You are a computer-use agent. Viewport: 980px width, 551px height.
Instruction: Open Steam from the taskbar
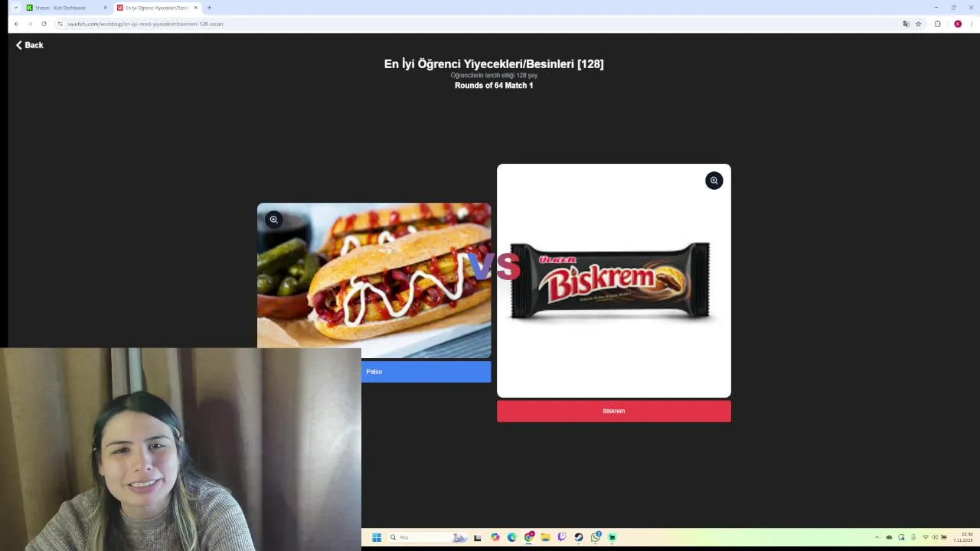579,537
